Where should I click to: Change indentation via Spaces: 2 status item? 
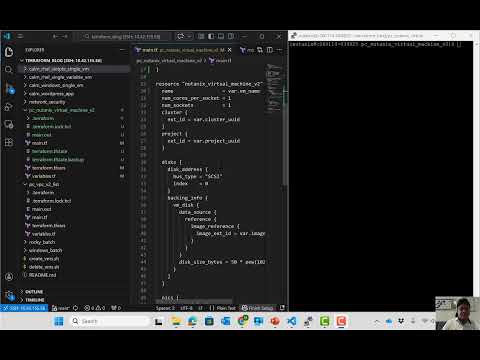165,308
